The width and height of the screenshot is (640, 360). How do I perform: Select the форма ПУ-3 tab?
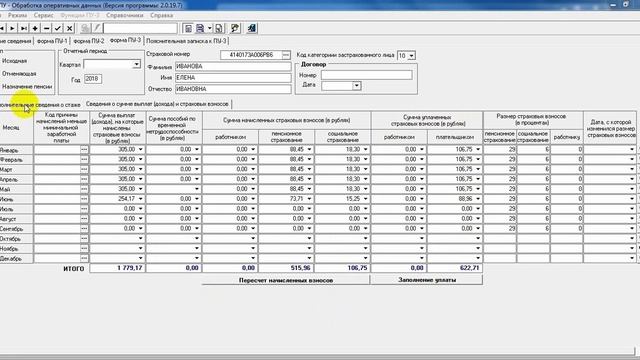click(x=125, y=40)
